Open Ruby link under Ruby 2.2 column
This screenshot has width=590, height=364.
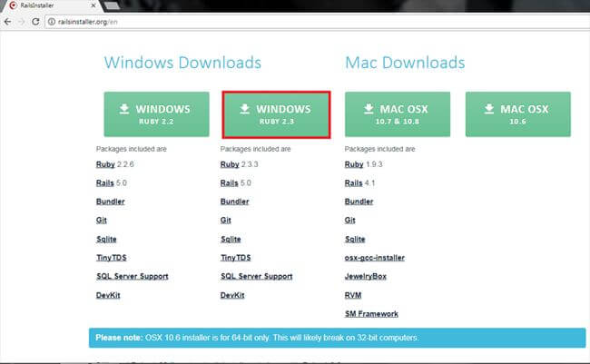[105, 164]
